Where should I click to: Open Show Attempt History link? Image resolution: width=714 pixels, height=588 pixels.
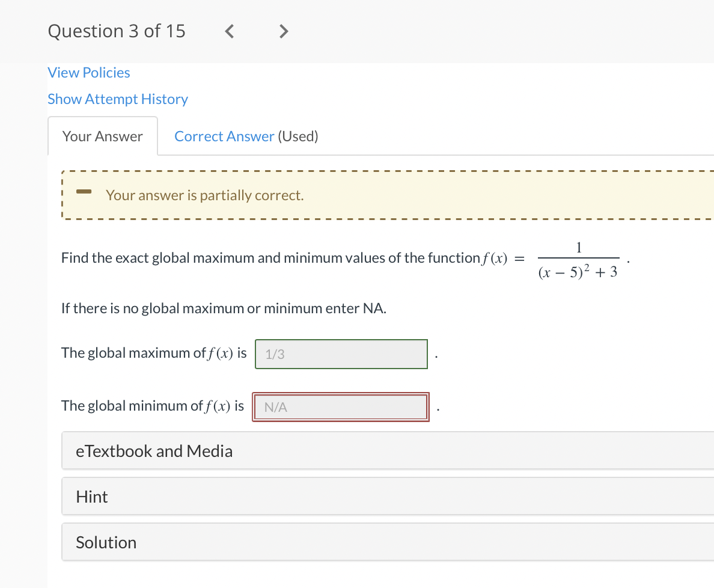point(117,99)
